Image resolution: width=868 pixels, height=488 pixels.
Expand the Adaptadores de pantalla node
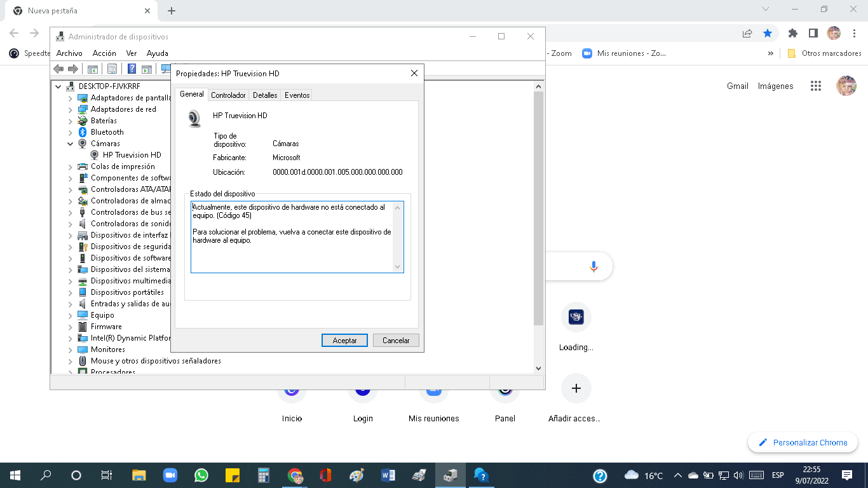[71, 98]
